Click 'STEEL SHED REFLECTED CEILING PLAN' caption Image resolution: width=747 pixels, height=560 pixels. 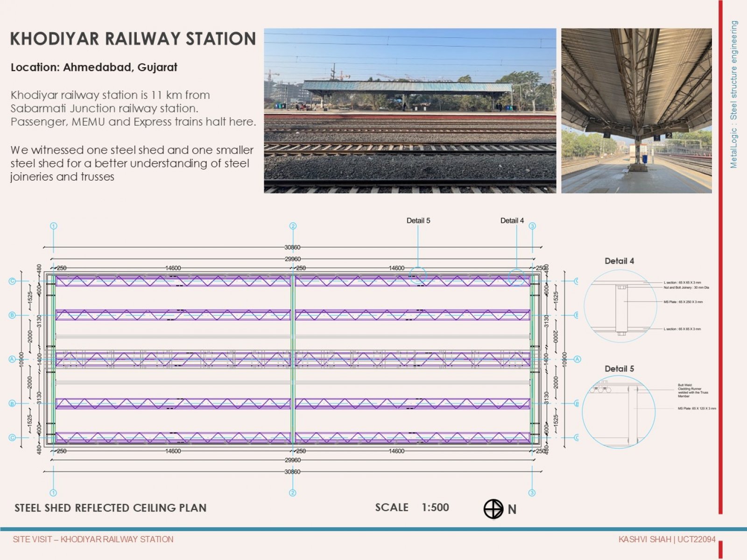[x=111, y=508]
